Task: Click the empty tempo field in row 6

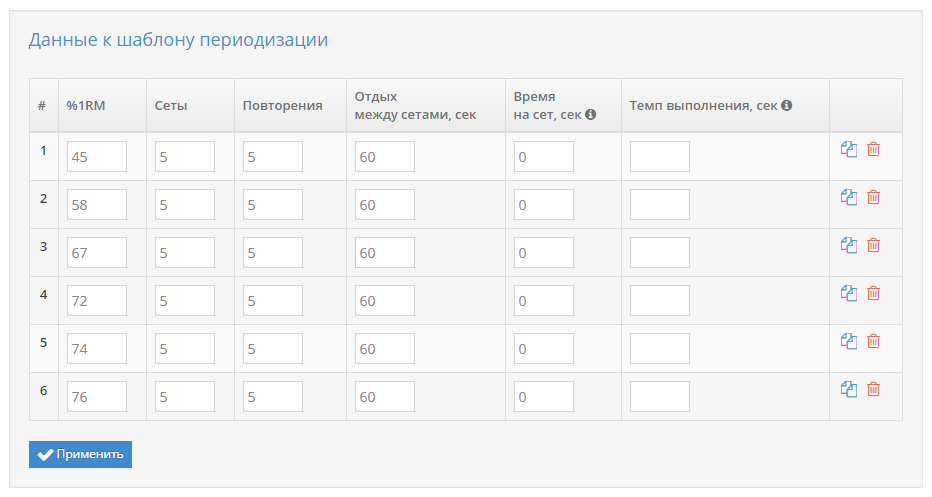Action: pos(660,397)
